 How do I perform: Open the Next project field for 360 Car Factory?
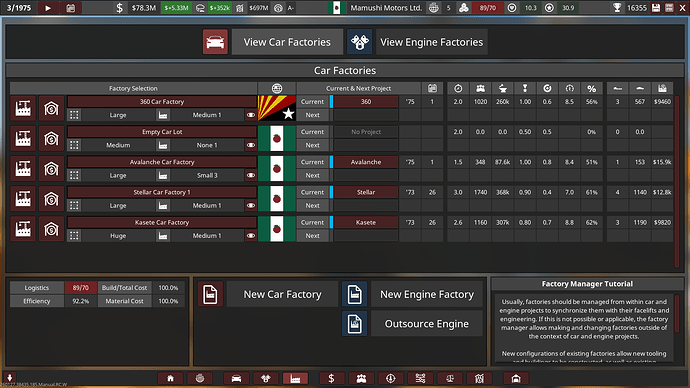366,115
